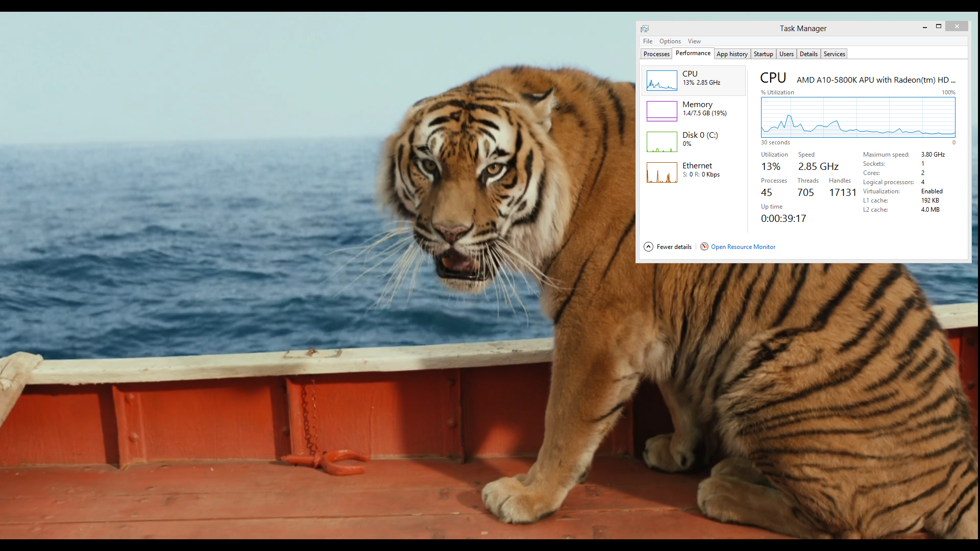
Task: Close the Task Manager window
Action: (x=957, y=27)
